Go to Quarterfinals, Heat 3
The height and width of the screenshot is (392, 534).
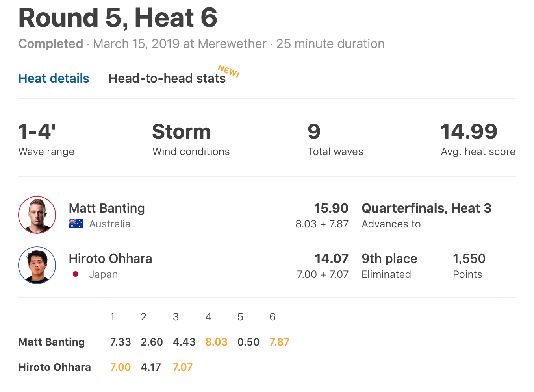[x=426, y=208]
